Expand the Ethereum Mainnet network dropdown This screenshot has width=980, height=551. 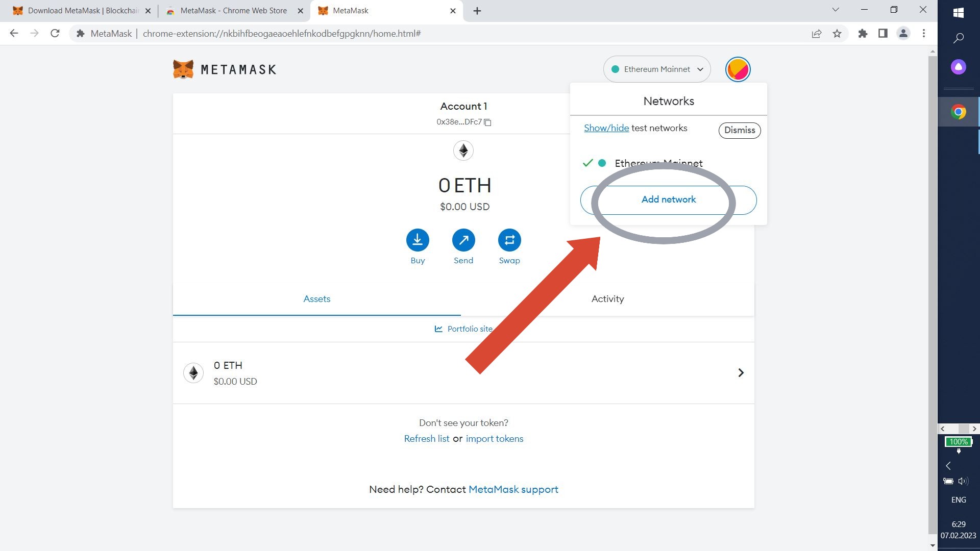pos(656,69)
